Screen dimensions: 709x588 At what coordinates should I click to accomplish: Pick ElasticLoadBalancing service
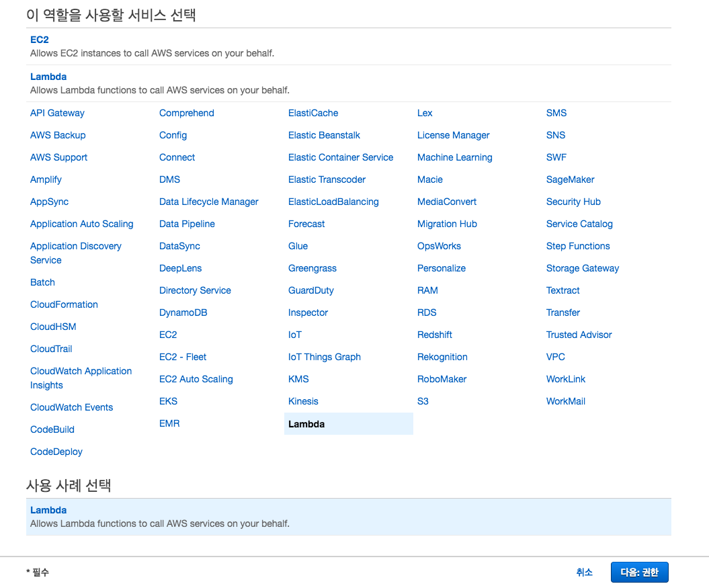click(x=334, y=202)
